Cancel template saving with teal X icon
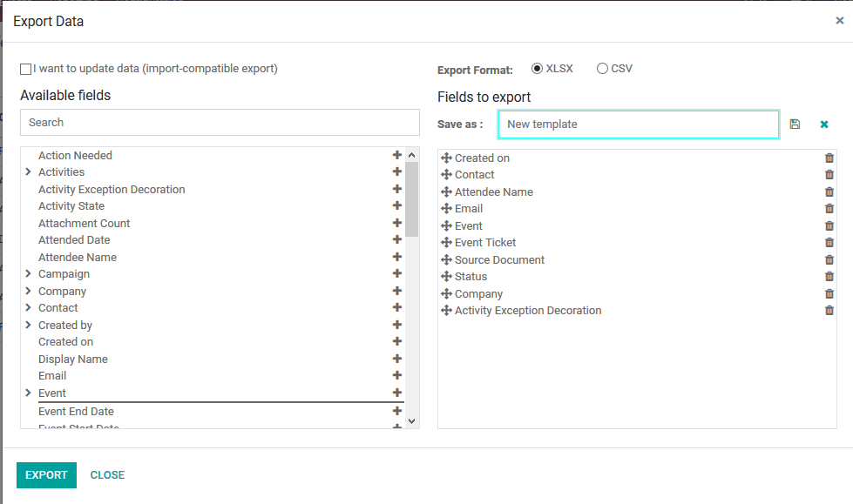The height and width of the screenshot is (504, 853). point(824,124)
